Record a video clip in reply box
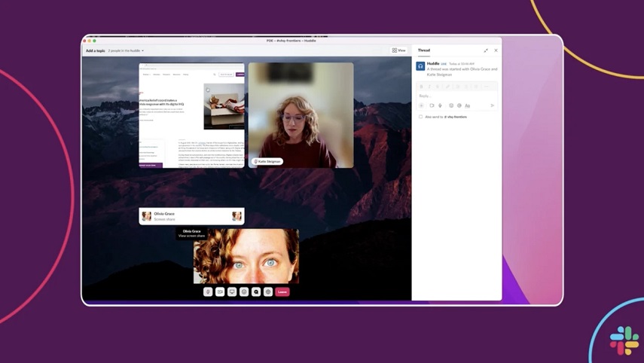The height and width of the screenshot is (363, 644). (x=432, y=105)
